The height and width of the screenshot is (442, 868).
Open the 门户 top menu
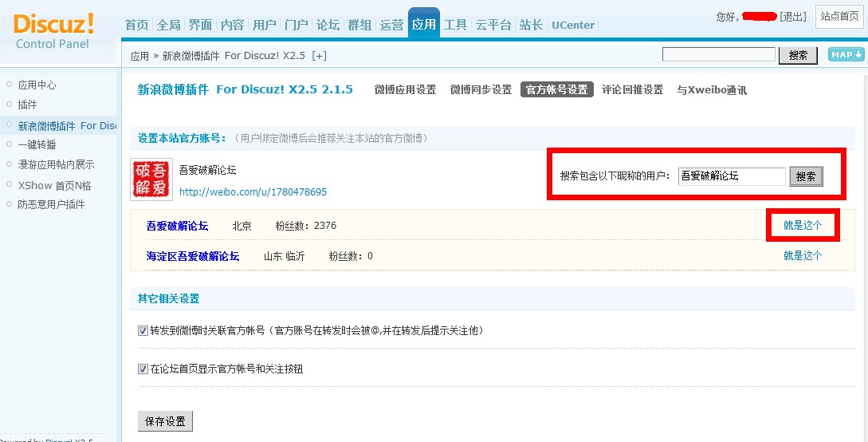pyautogui.click(x=297, y=25)
